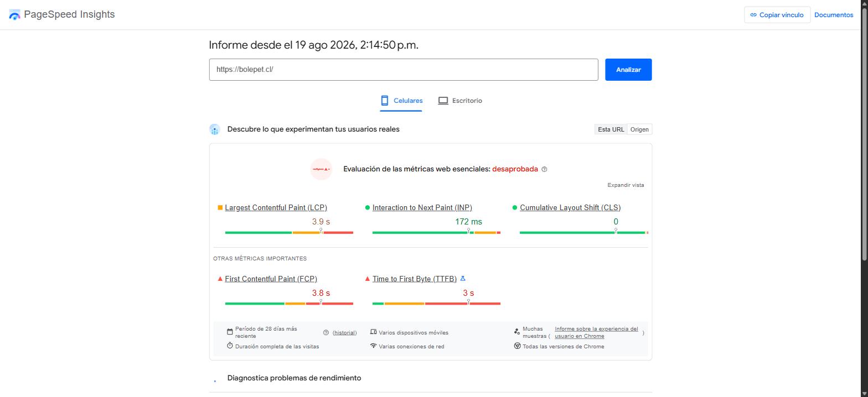This screenshot has width=868, height=397.
Task: Click Todas las versiones de Chrome text
Action: point(564,347)
